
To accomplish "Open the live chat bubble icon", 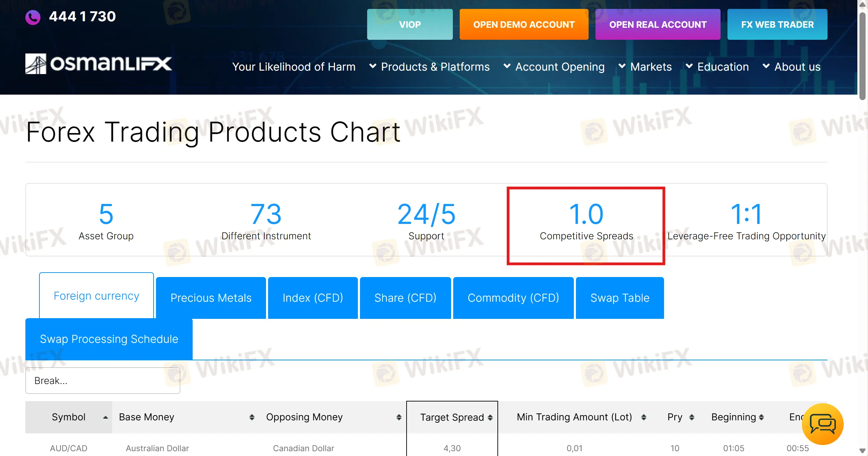I will click(822, 424).
